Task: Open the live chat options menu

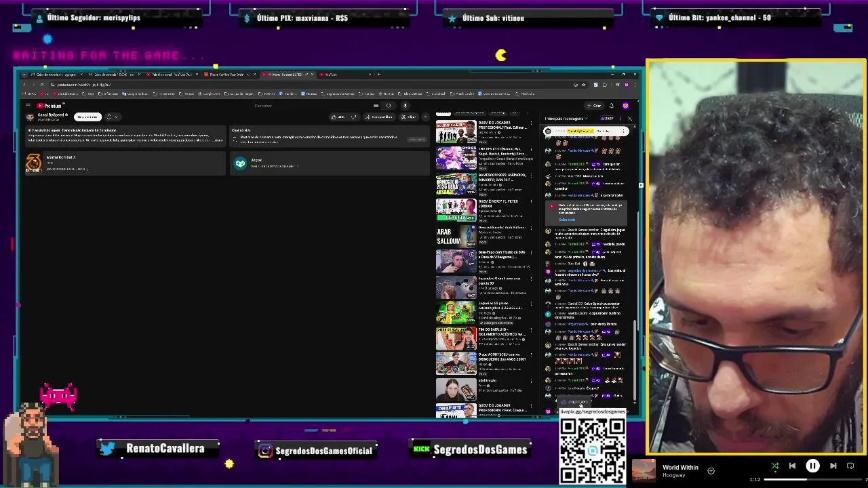Action: click(x=620, y=119)
